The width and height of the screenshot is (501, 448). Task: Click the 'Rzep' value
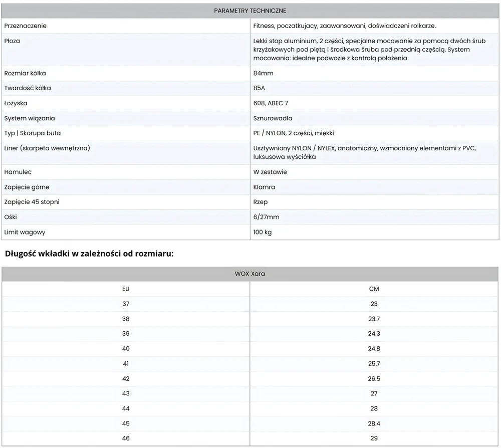tap(261, 202)
